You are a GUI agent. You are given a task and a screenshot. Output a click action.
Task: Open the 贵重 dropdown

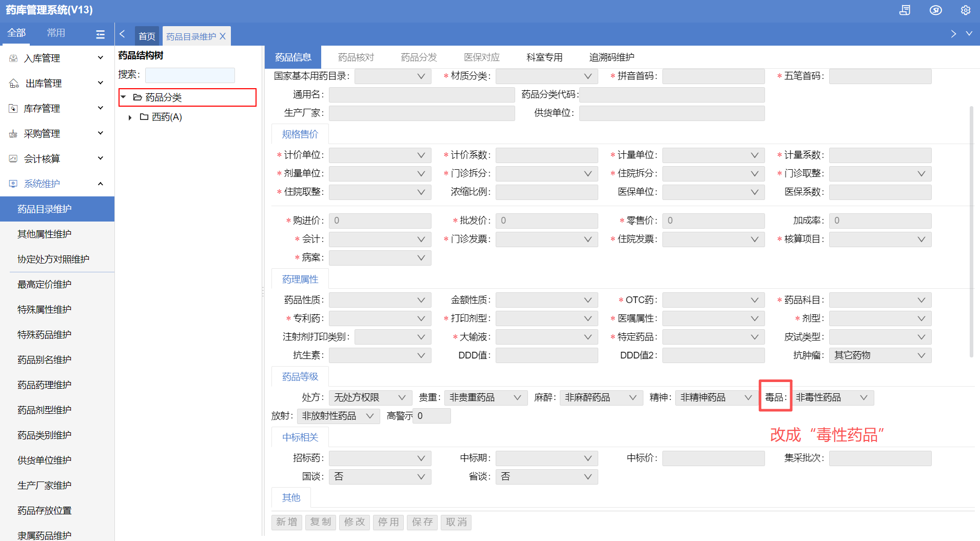(x=486, y=398)
